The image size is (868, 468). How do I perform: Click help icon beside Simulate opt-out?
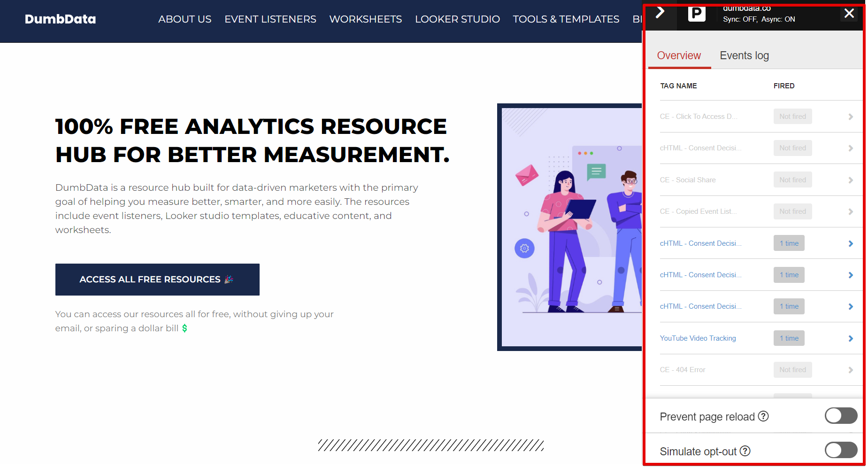(745, 451)
